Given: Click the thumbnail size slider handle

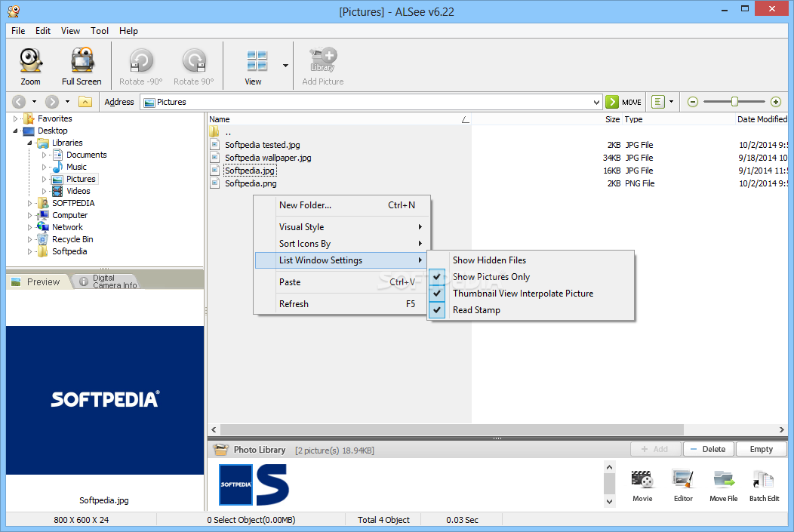Looking at the screenshot, I should [x=734, y=102].
